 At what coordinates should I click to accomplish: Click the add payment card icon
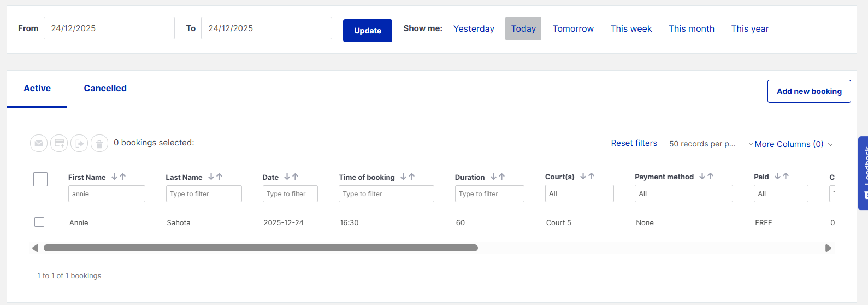[59, 143]
